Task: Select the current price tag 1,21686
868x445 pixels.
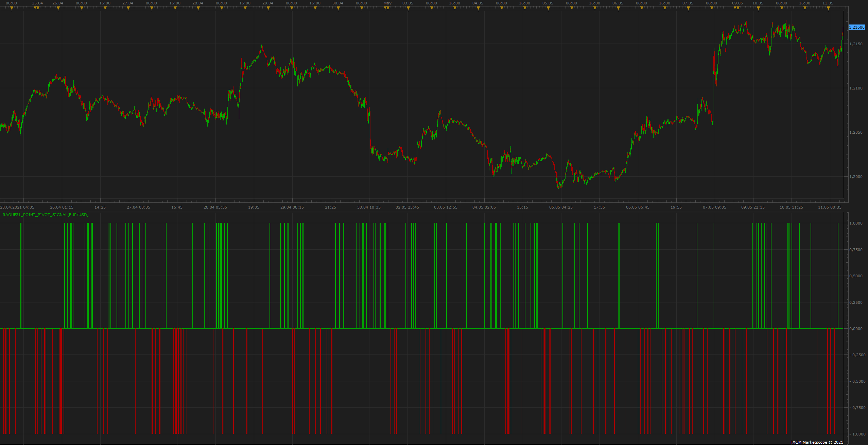Action: (x=857, y=27)
